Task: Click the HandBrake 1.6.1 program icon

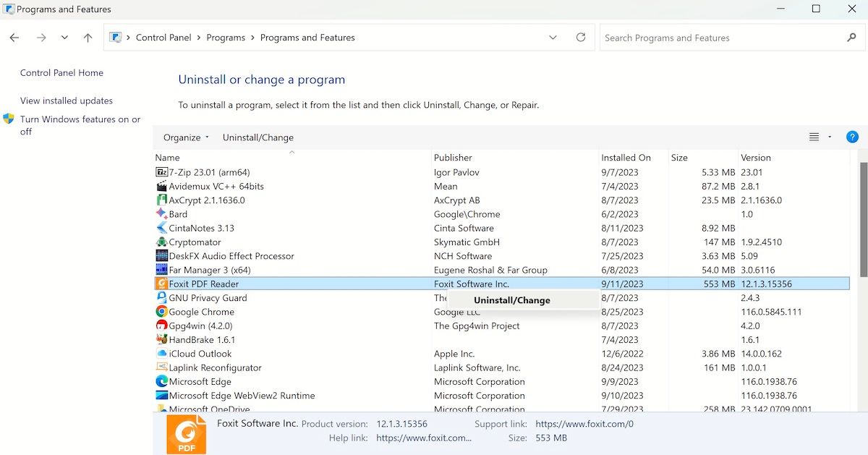Action: pyautogui.click(x=162, y=339)
